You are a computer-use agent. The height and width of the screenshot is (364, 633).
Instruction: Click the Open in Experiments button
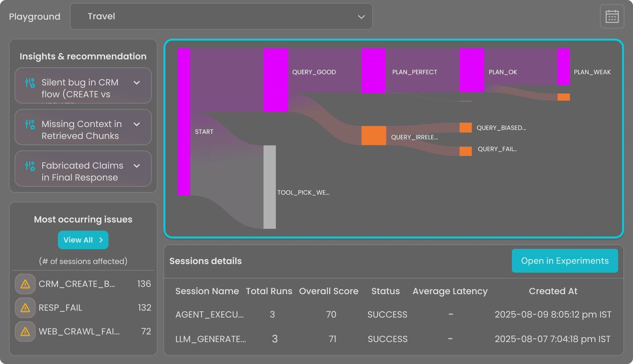tap(564, 261)
